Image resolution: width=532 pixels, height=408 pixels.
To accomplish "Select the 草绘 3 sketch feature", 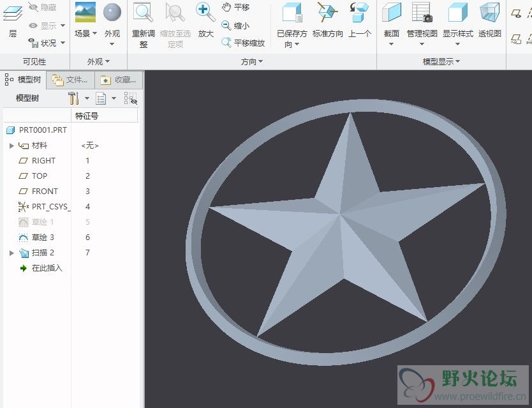I will tap(43, 238).
